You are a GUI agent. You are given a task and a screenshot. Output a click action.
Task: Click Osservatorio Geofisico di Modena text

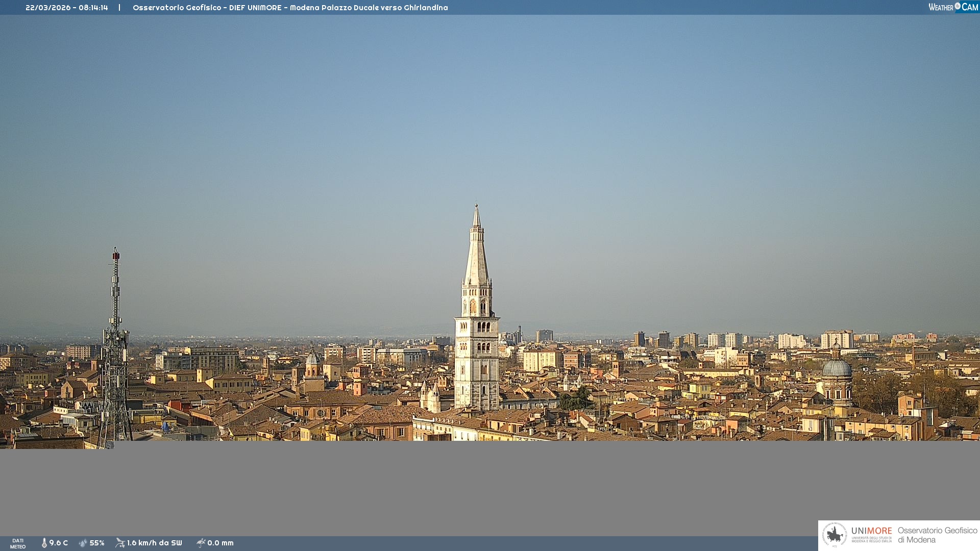pyautogui.click(x=937, y=535)
